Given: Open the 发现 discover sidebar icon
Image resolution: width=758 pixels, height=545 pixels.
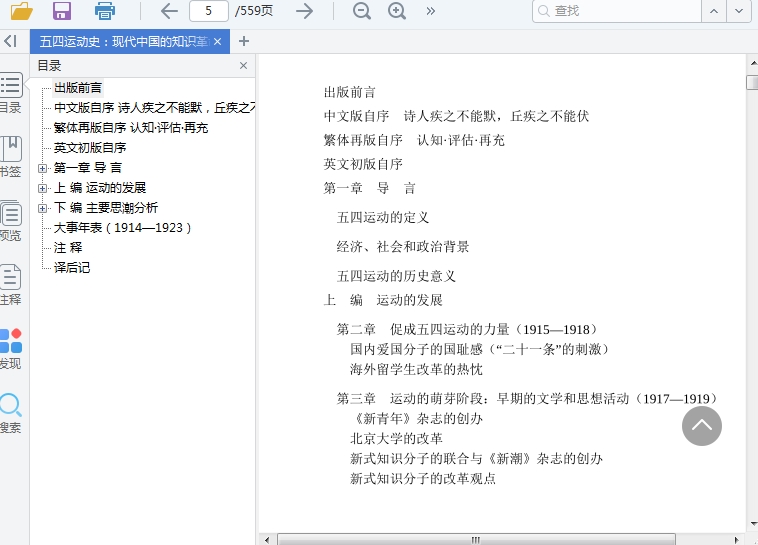Looking at the screenshot, I should click(x=11, y=349).
